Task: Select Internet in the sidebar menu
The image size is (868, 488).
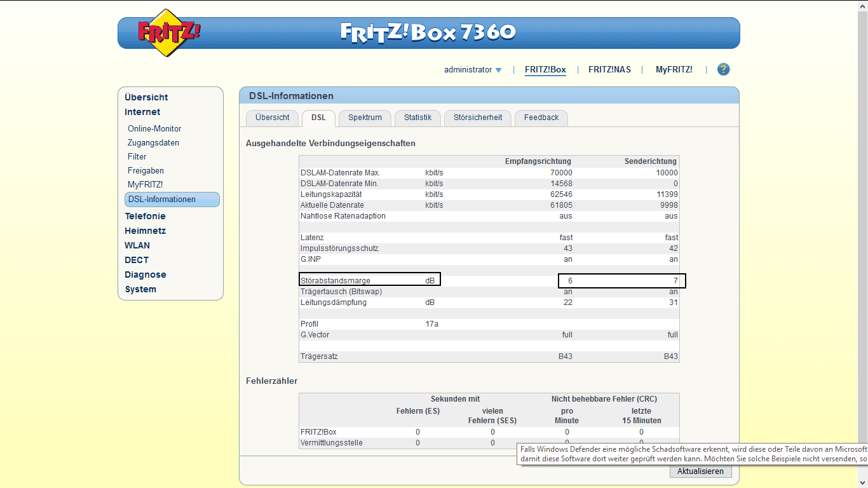Action: 142,112
